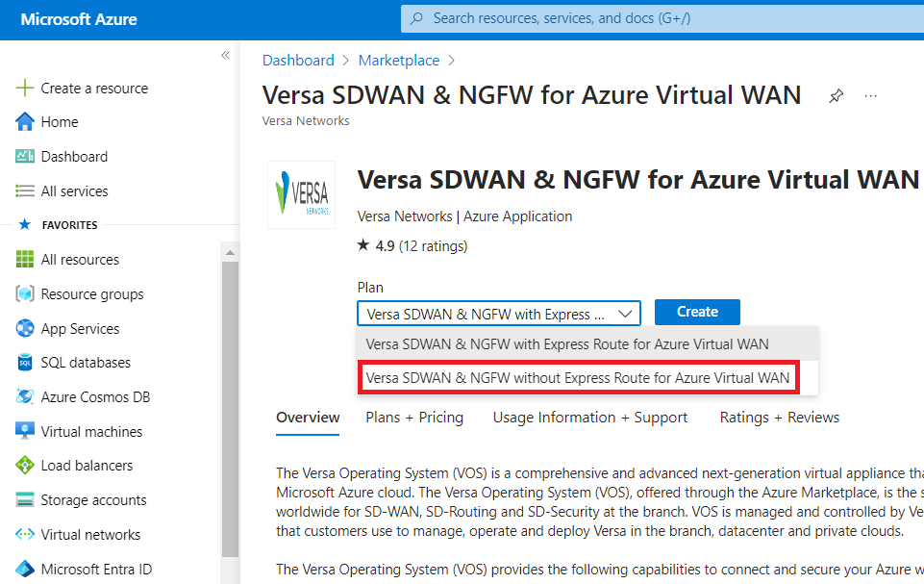The height and width of the screenshot is (584, 924).
Task: Open All services in the sidebar
Action: tap(74, 191)
